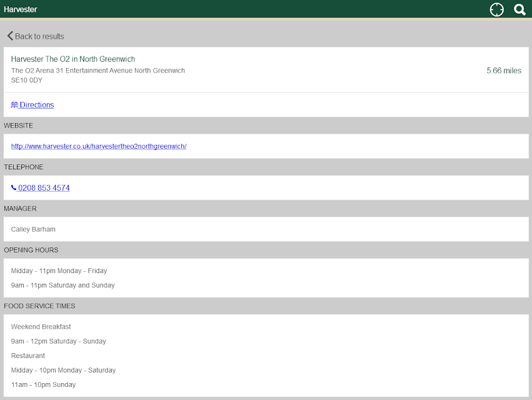Click 'Midday - 10pm Monday - Saturday'
Image resolution: width=532 pixels, height=400 pixels.
63,370
